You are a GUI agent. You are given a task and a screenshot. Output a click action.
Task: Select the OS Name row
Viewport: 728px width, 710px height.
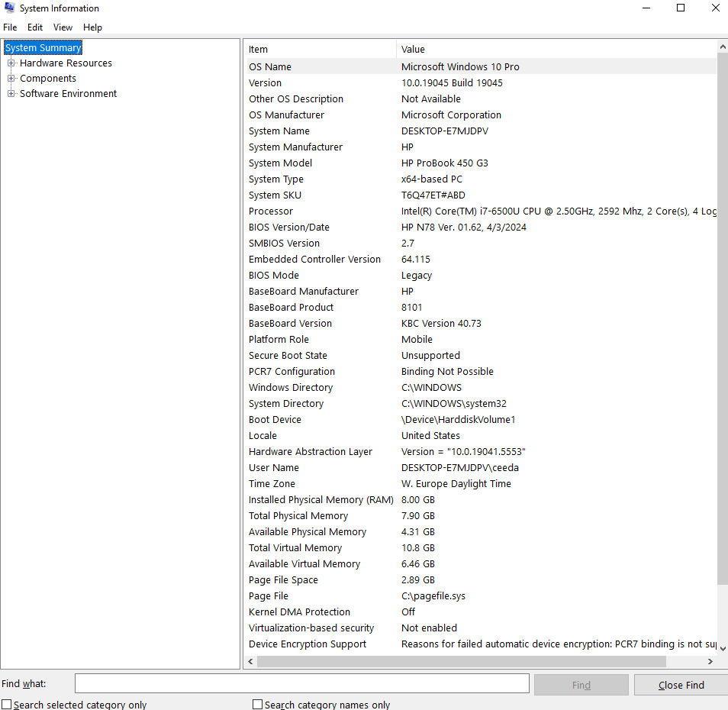[480, 67]
